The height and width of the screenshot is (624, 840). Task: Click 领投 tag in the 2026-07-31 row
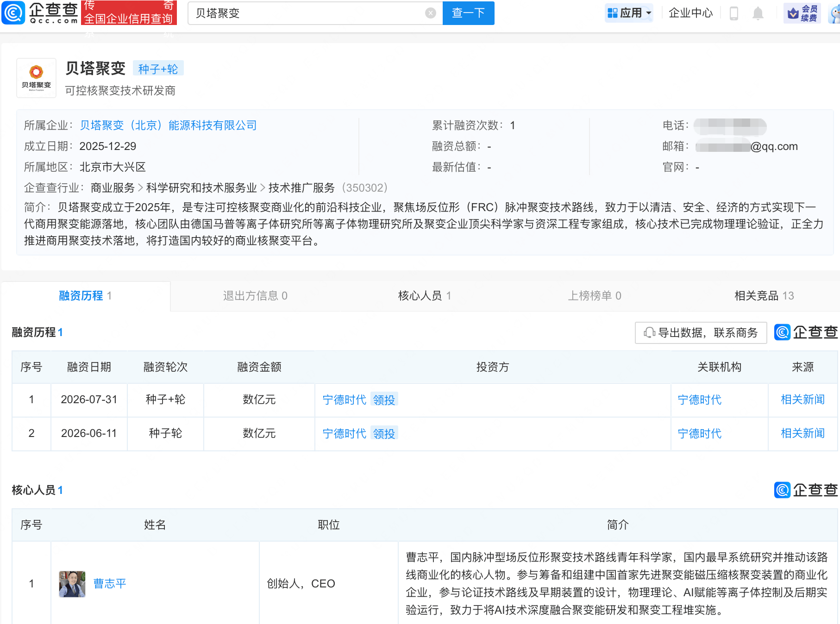pyautogui.click(x=384, y=399)
